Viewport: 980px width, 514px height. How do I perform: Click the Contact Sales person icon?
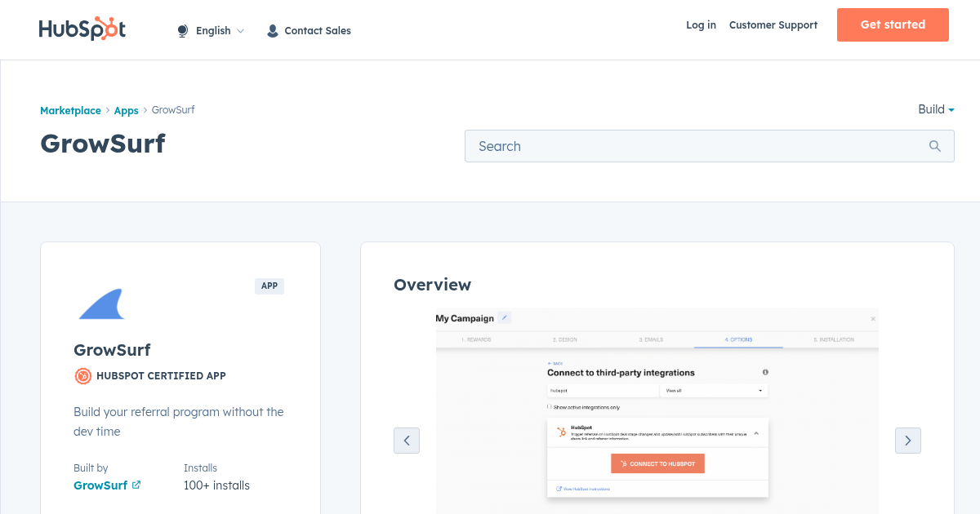tap(273, 31)
